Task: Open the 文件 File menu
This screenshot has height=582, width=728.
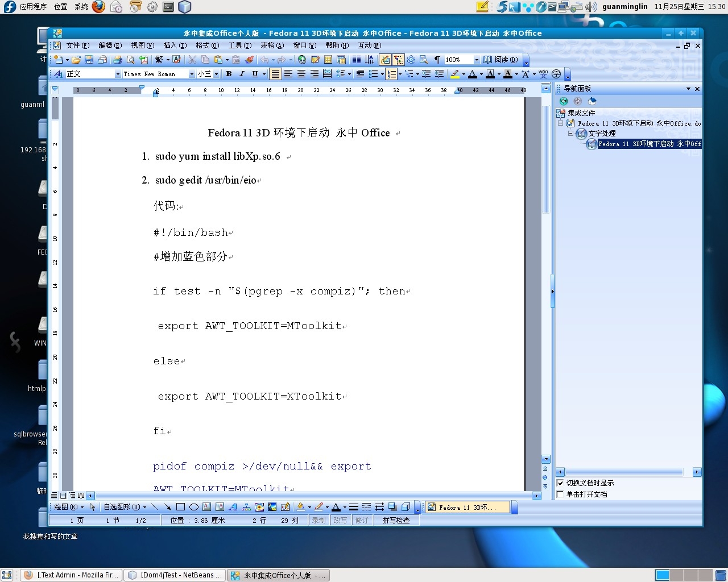Action: pyautogui.click(x=77, y=45)
